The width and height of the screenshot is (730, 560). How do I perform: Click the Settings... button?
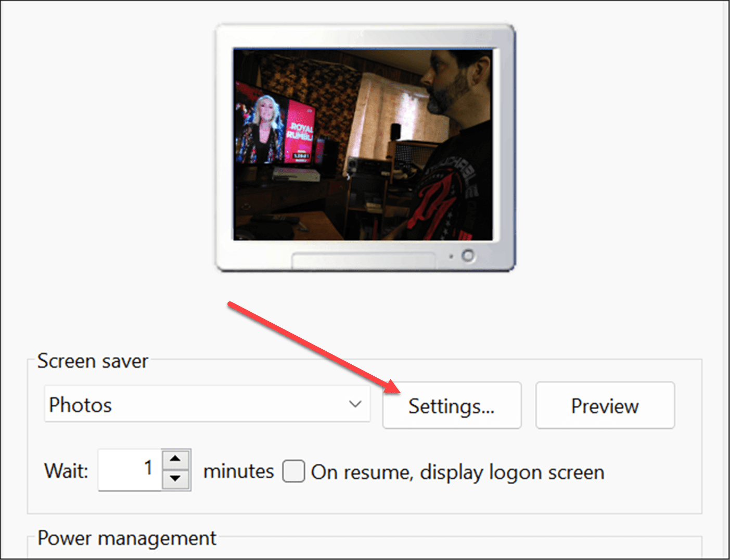click(452, 405)
